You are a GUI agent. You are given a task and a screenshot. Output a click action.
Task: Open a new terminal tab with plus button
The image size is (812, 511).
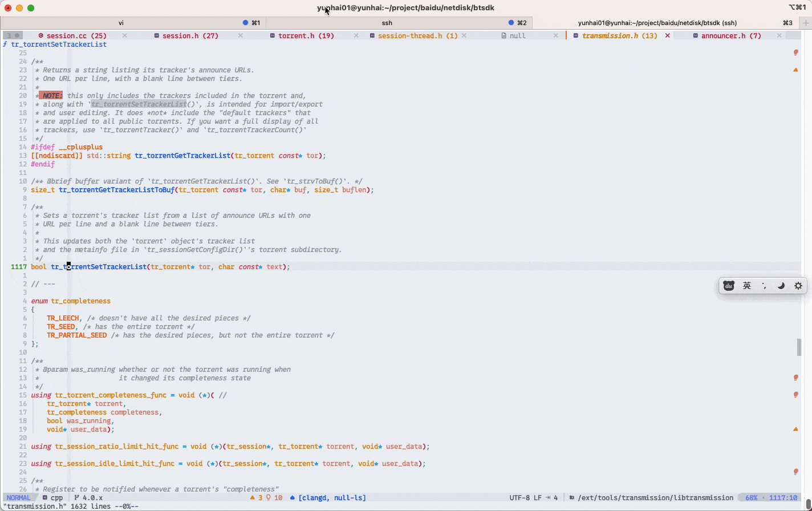(x=805, y=23)
